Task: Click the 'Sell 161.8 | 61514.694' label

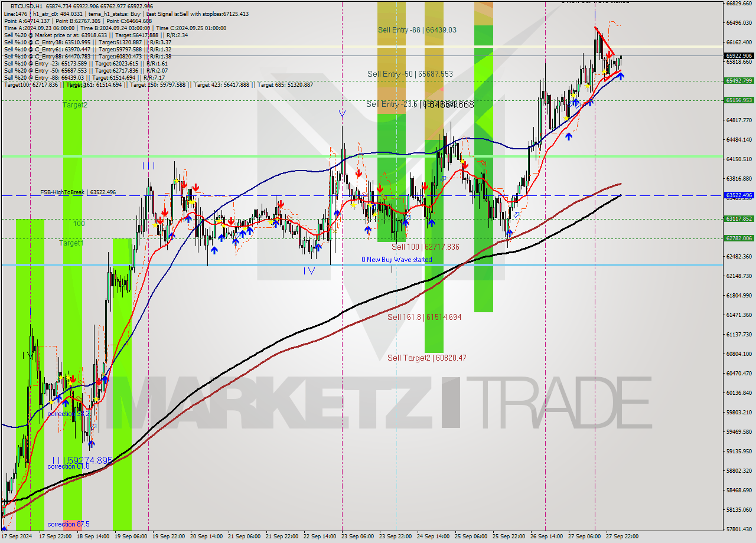Action: (424, 317)
